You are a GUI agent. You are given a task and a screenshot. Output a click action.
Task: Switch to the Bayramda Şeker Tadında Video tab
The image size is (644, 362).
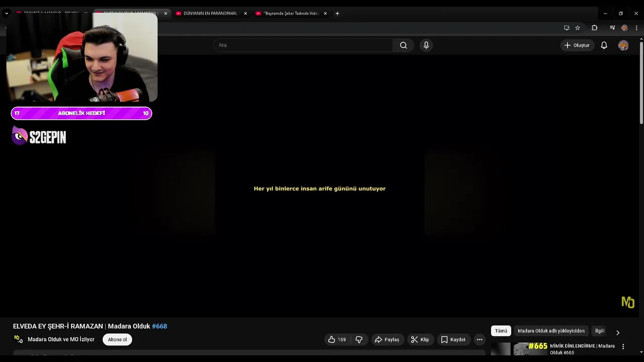point(291,14)
